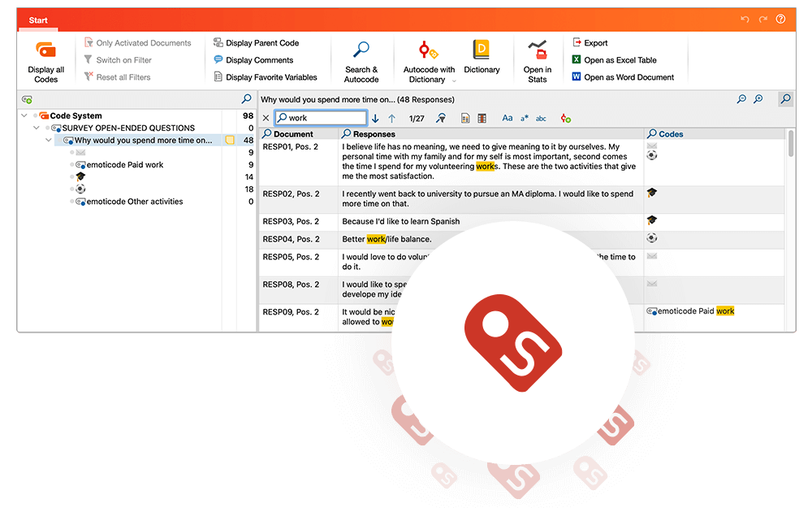
Task: Toggle Switch on Filter
Action: coord(118,60)
